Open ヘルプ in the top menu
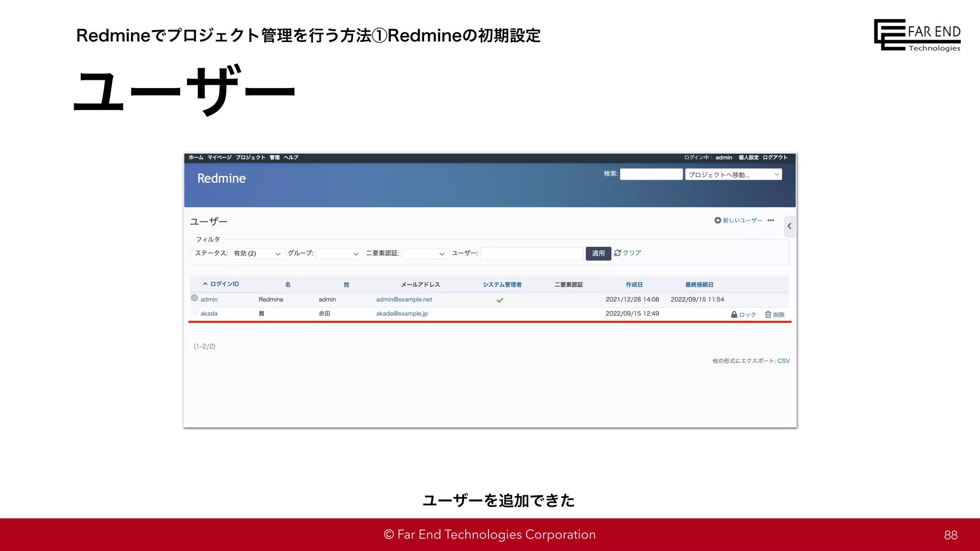This screenshot has height=551, width=980. coord(291,157)
